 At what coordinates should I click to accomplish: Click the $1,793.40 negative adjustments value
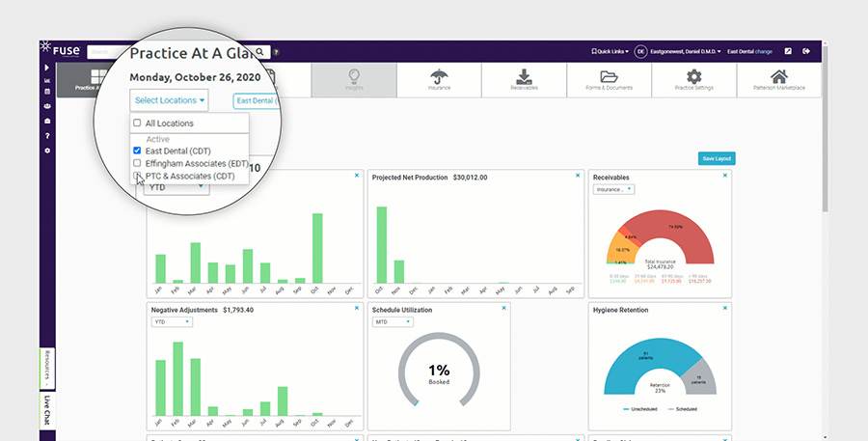click(238, 310)
